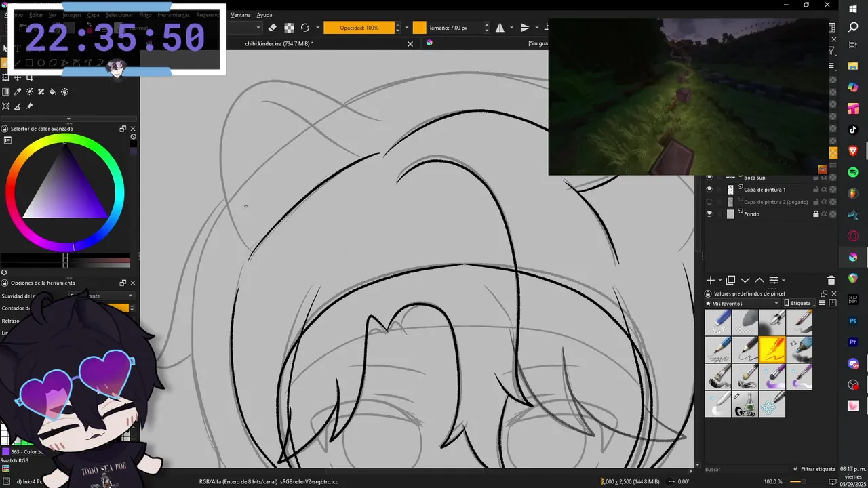
Task: Select the Gradient tool
Action: point(6,91)
